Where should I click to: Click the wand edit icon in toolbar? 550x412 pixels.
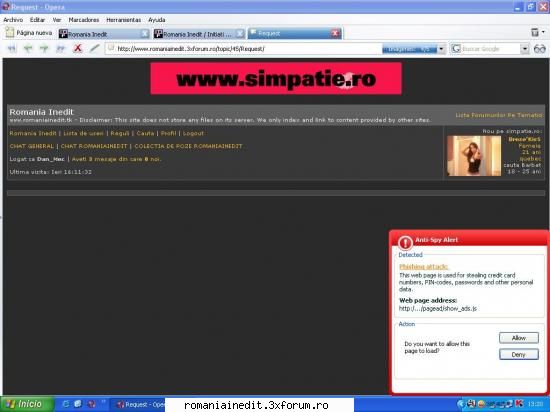[x=94, y=48]
